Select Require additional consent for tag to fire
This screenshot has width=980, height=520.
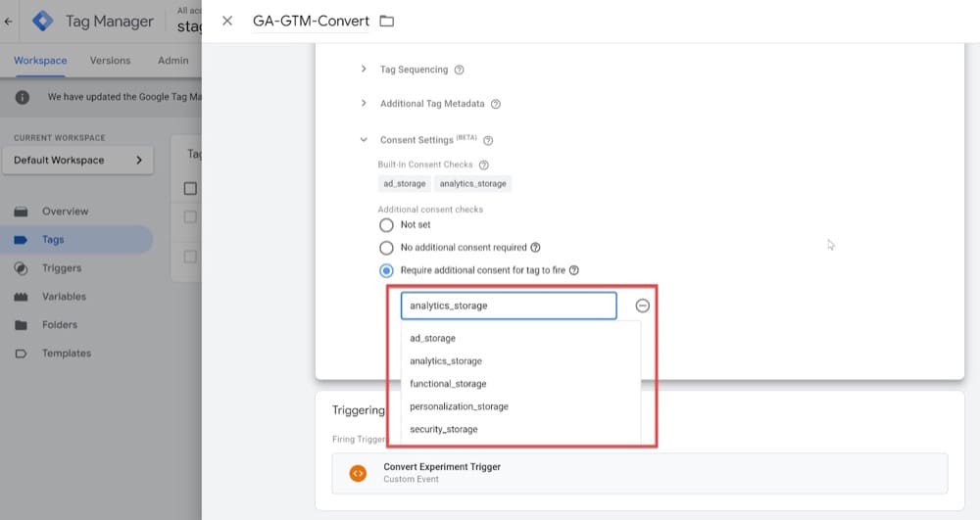[386, 270]
